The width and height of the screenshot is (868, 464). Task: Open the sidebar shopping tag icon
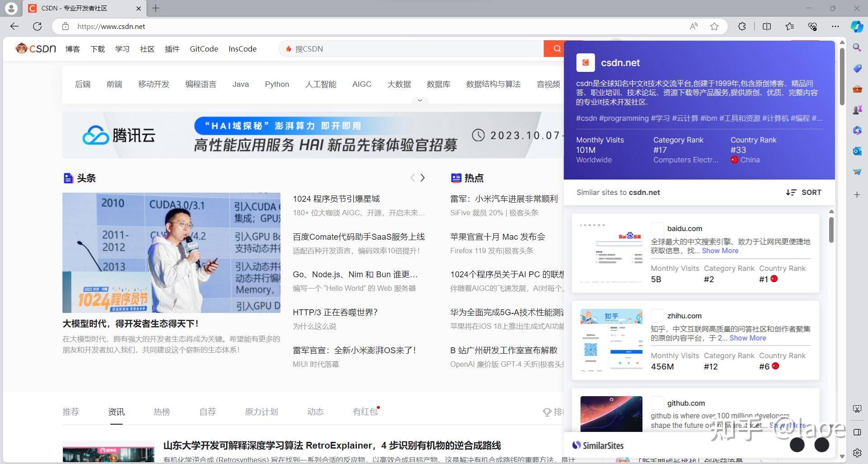point(857,68)
